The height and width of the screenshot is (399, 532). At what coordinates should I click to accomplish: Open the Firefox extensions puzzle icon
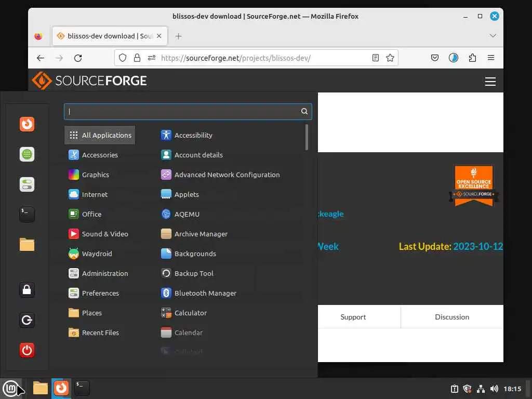(x=472, y=58)
